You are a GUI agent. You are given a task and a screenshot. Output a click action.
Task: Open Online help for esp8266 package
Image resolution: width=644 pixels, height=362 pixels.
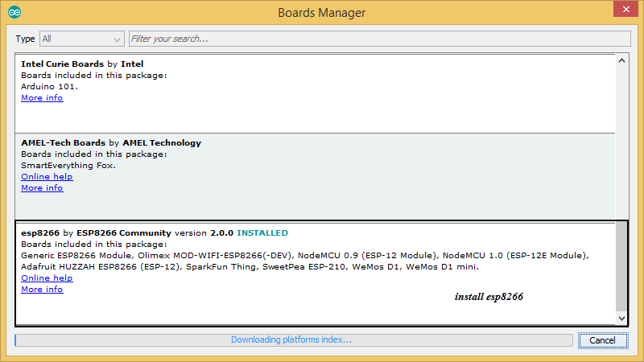(x=47, y=278)
